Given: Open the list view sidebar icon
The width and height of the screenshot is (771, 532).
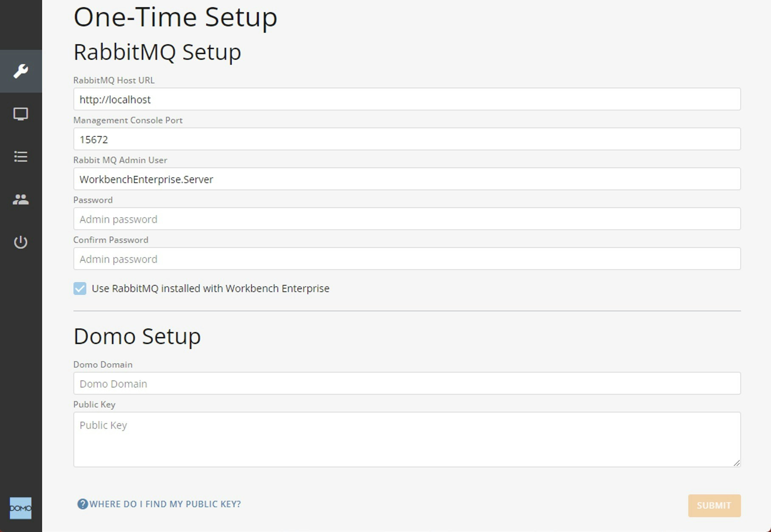Looking at the screenshot, I should pos(20,157).
